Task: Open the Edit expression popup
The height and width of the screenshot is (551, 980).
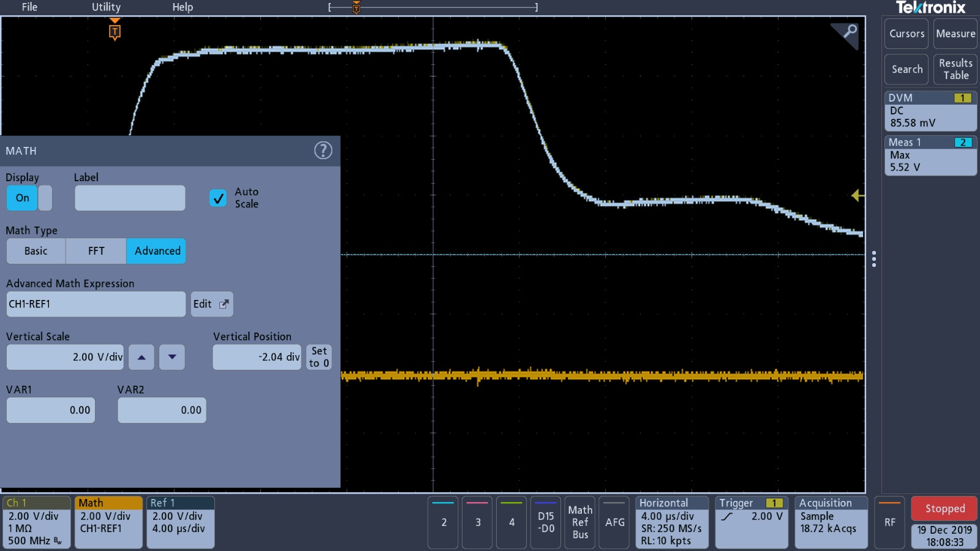Action: [211, 304]
